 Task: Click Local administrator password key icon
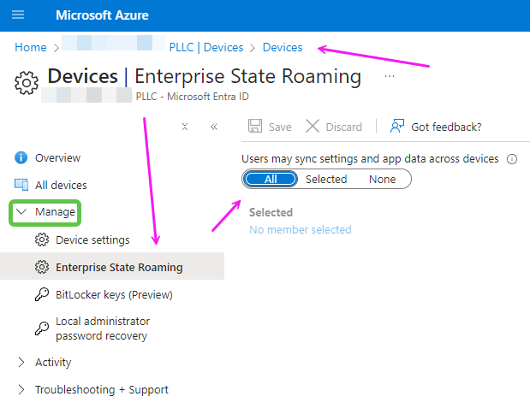click(42, 328)
